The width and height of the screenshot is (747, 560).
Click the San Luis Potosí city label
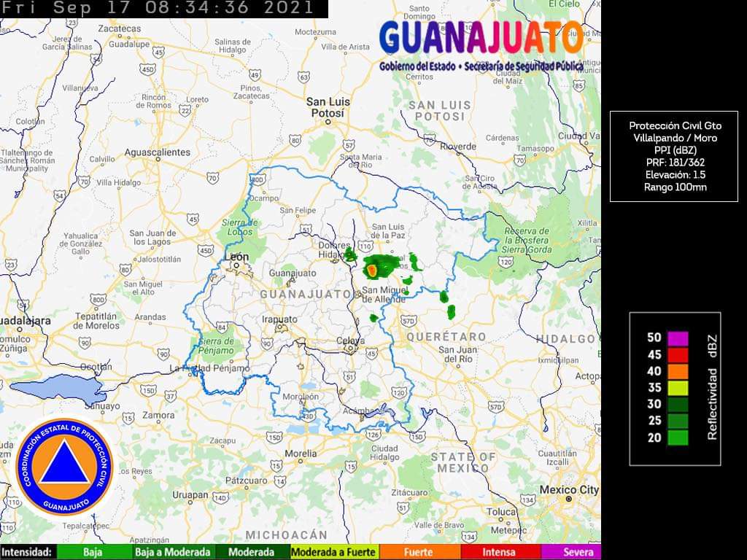[328, 107]
